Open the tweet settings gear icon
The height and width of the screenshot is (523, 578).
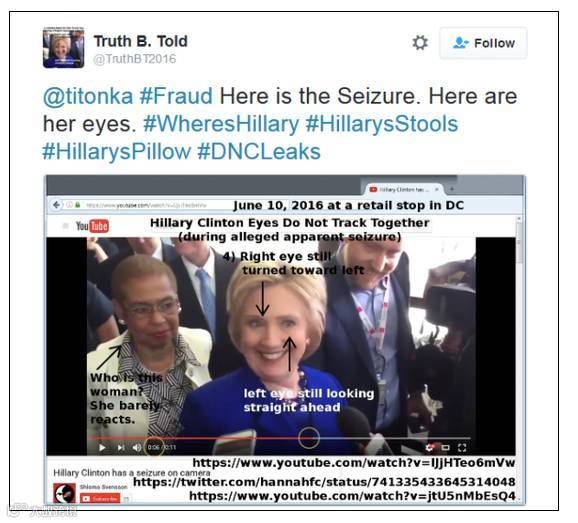tap(420, 43)
